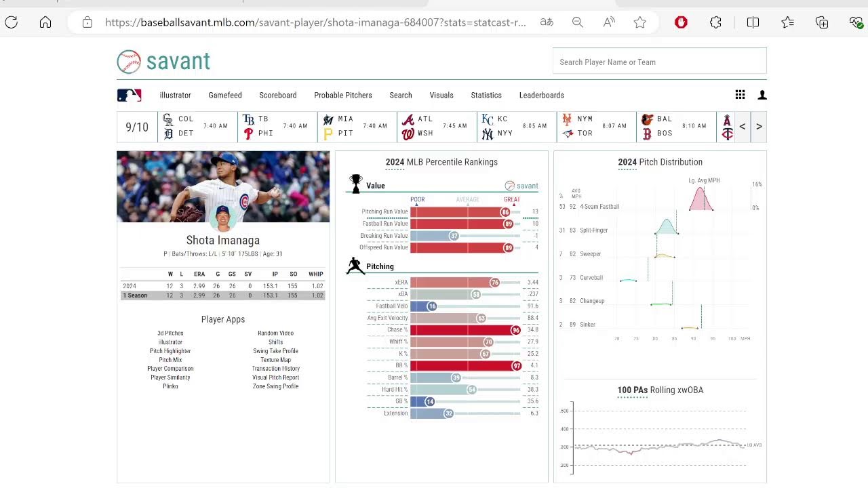868x488 pixels.
Task: Open the browser zoom control
Action: [x=578, y=22]
